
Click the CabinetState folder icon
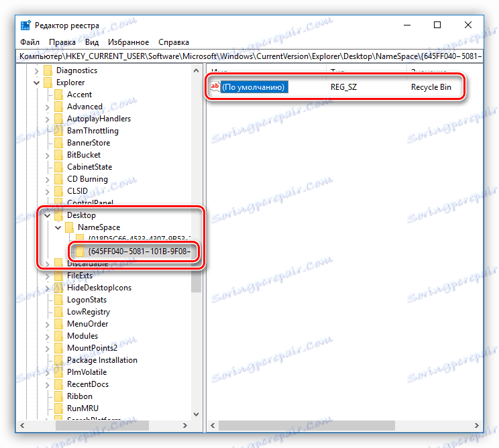click(x=58, y=167)
